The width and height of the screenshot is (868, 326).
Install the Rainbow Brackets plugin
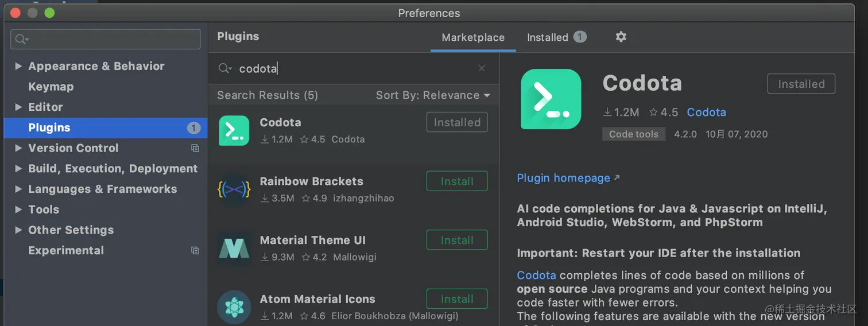(457, 181)
